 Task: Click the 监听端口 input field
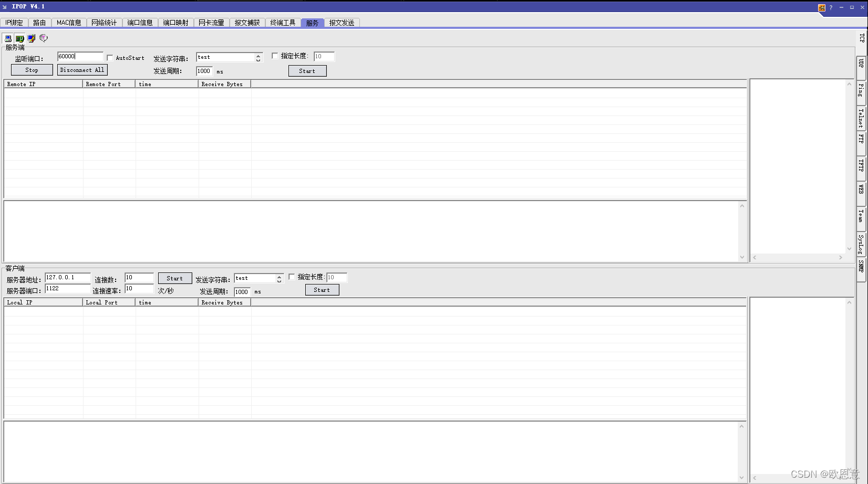(80, 56)
